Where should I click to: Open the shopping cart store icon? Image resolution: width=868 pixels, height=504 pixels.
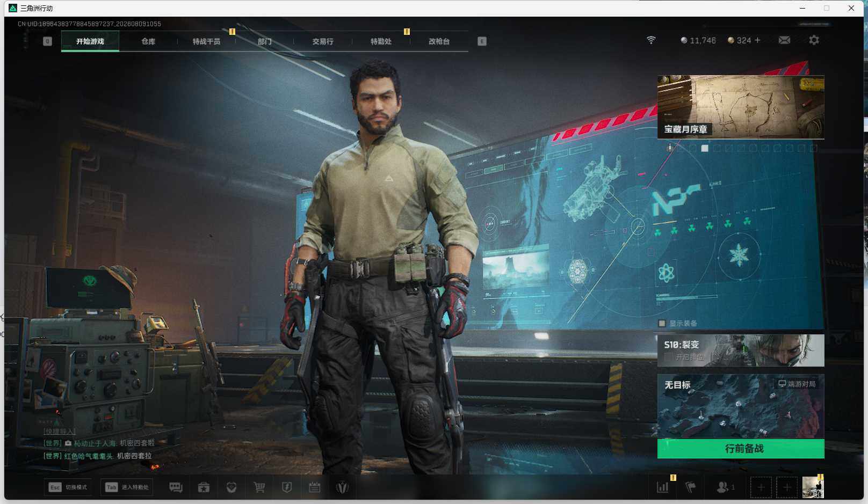[x=259, y=487]
